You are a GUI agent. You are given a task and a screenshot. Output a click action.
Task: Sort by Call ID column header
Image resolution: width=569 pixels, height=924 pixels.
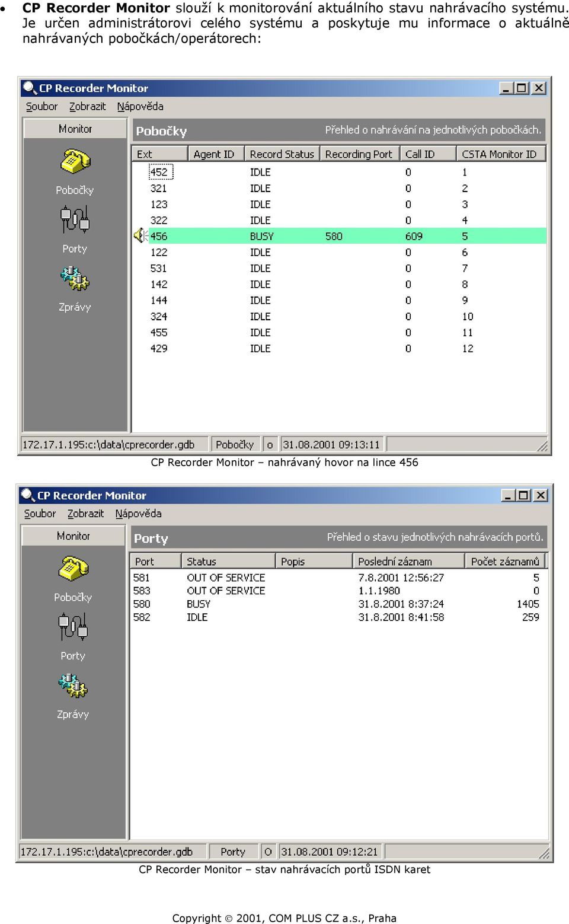click(428, 154)
